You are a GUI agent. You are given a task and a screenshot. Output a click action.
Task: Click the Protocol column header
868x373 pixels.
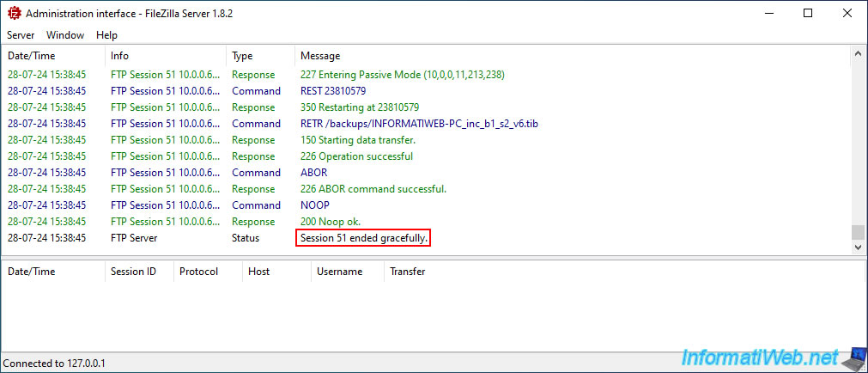pyautogui.click(x=208, y=272)
